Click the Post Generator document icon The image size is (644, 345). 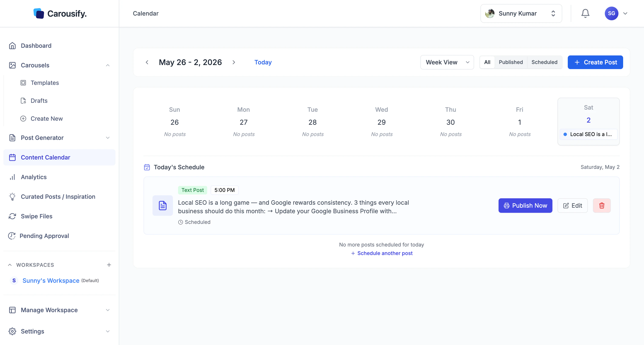tap(12, 138)
